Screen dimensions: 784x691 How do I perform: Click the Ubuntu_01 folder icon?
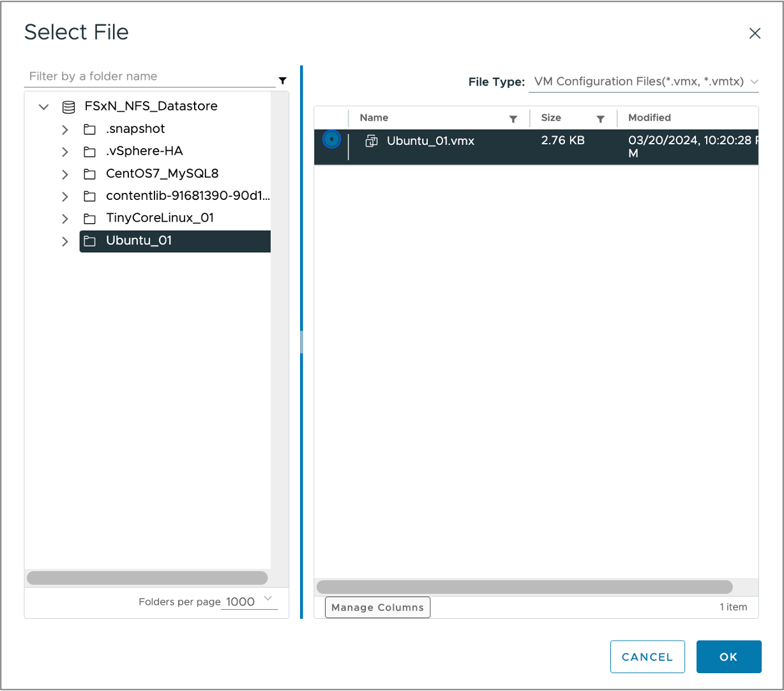click(x=89, y=241)
